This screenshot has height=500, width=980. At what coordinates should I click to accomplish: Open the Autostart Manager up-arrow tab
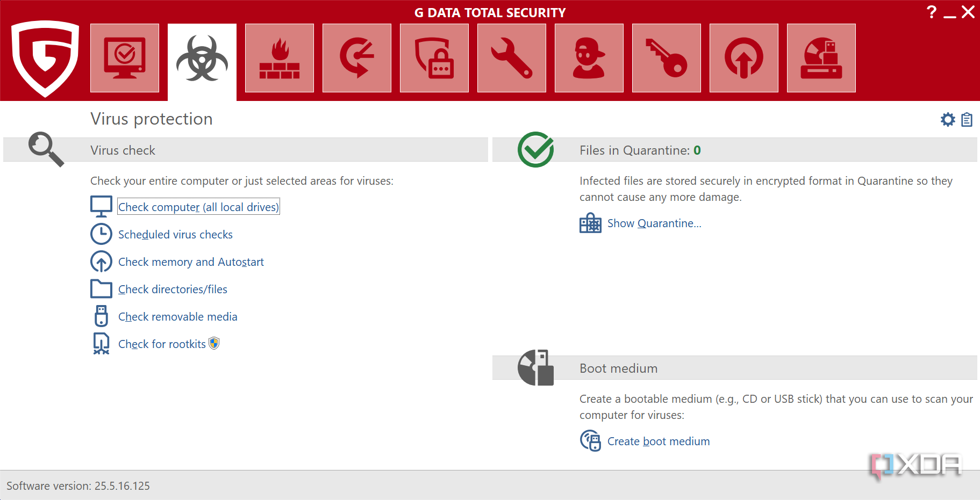[x=744, y=58]
